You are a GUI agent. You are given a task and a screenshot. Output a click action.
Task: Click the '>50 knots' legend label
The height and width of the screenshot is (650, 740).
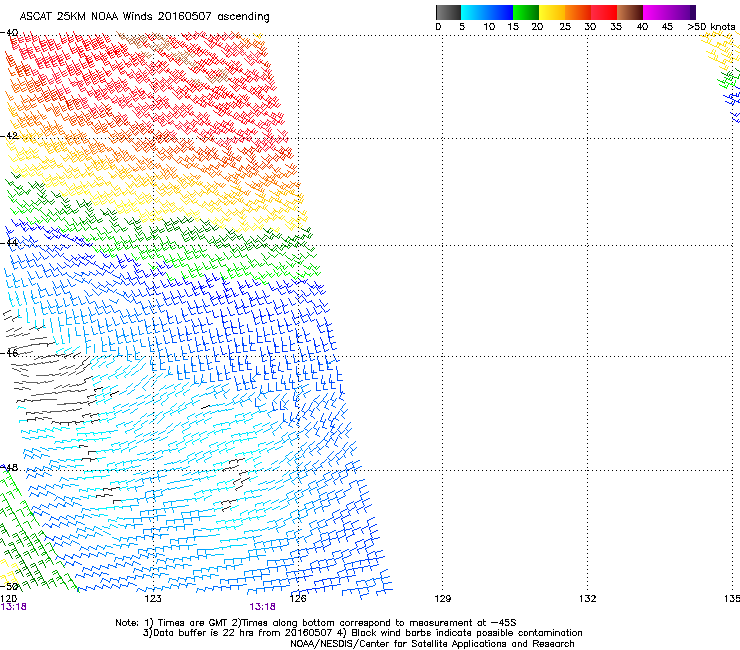point(711,27)
